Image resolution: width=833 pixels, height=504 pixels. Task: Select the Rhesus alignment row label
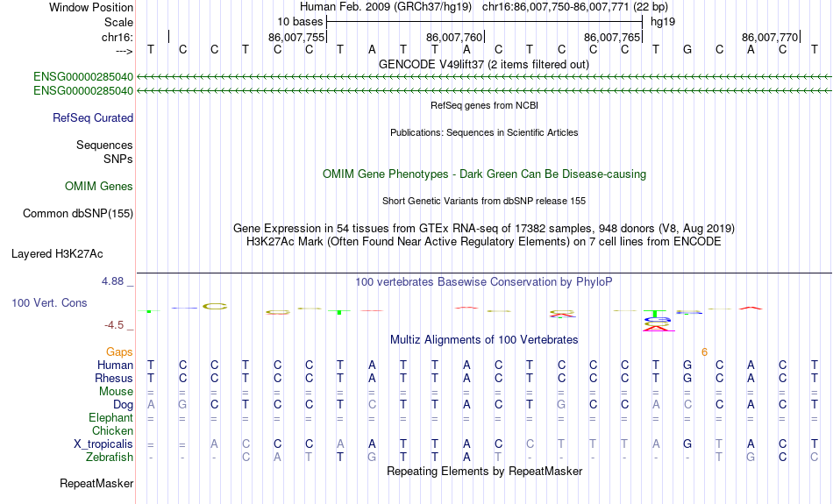coord(114,379)
